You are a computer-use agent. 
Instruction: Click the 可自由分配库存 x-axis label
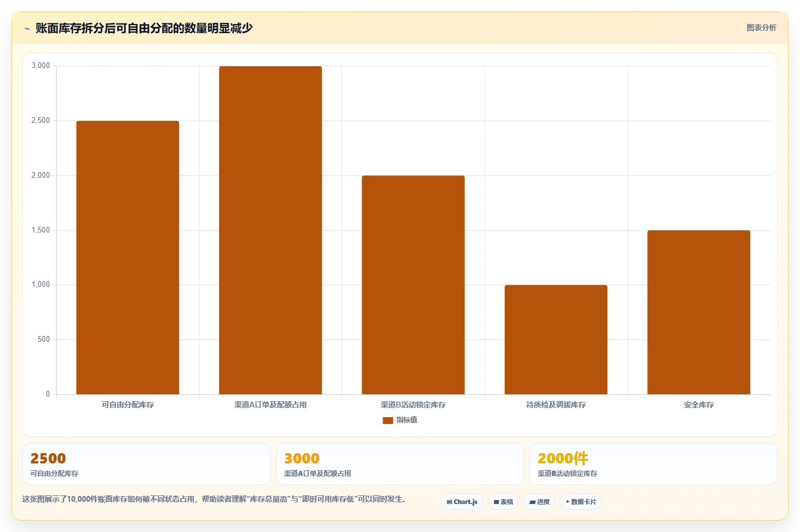(x=128, y=405)
